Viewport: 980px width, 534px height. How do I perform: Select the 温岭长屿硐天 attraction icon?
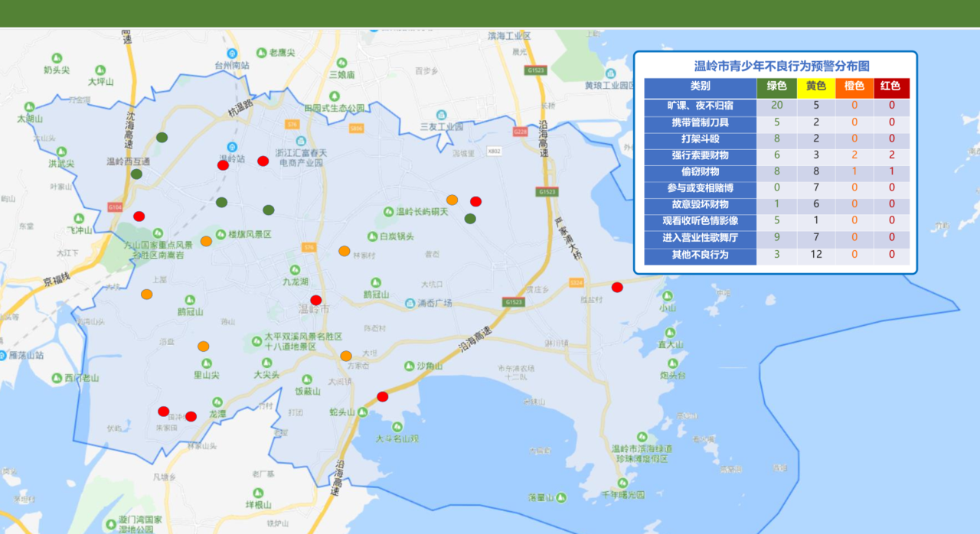pyautogui.click(x=387, y=211)
